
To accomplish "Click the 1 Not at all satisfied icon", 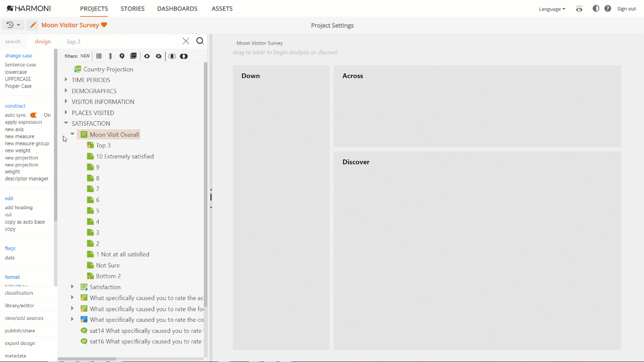I will 90,254.
